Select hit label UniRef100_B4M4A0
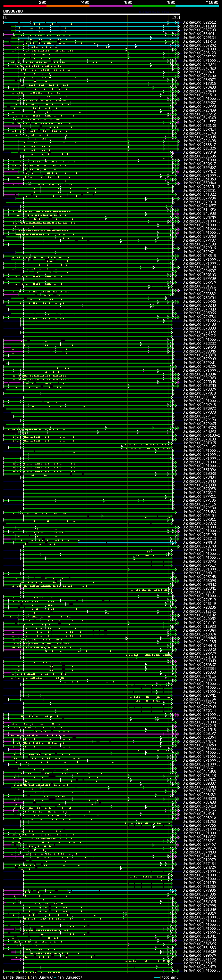Viewport: 222px width, 980px height. [199, 91]
